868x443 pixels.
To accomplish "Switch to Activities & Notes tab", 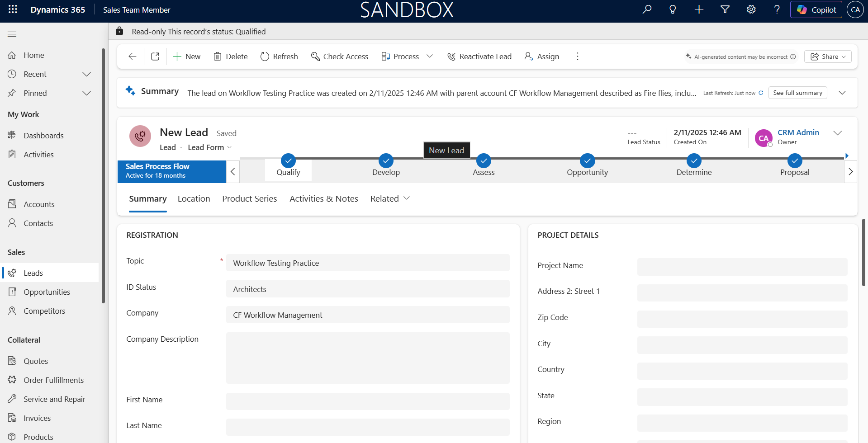I will pos(324,199).
